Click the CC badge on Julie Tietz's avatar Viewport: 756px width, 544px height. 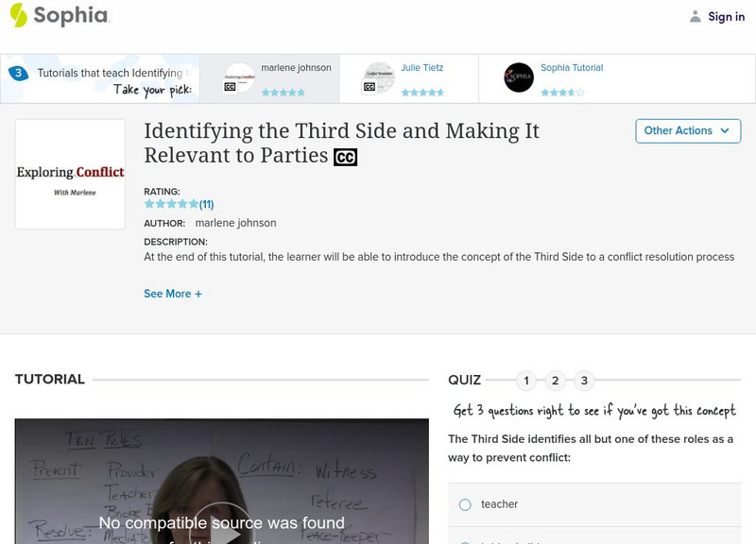tap(369, 87)
